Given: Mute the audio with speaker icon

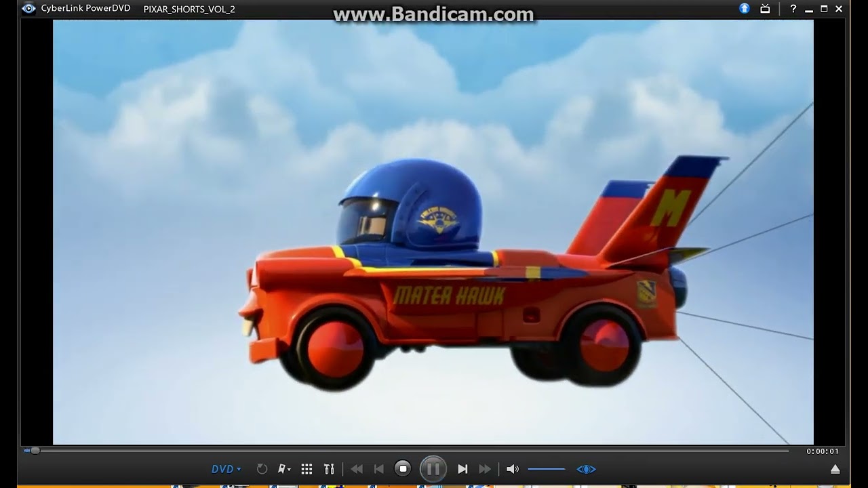Looking at the screenshot, I should [513, 469].
